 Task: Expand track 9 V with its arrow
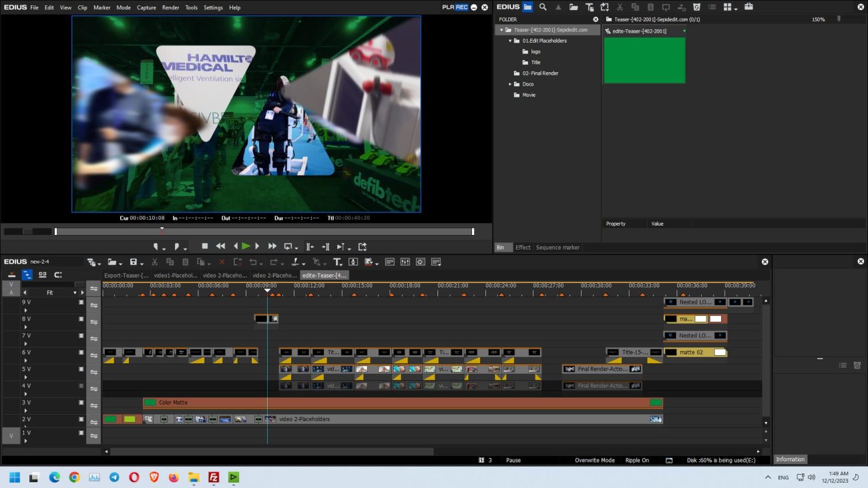[x=25, y=310]
